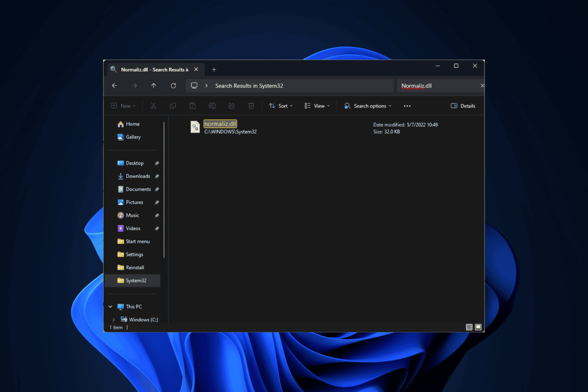Minimize the File Explorer window

438,66
